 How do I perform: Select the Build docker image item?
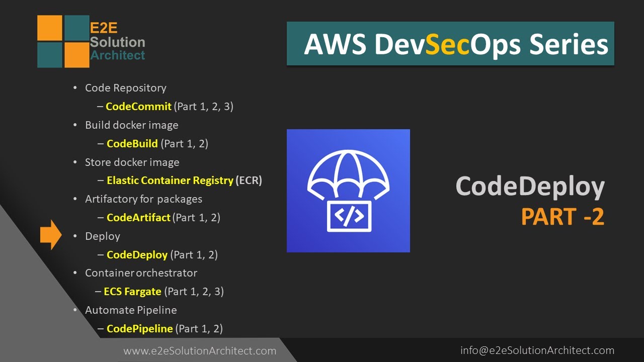coord(131,125)
